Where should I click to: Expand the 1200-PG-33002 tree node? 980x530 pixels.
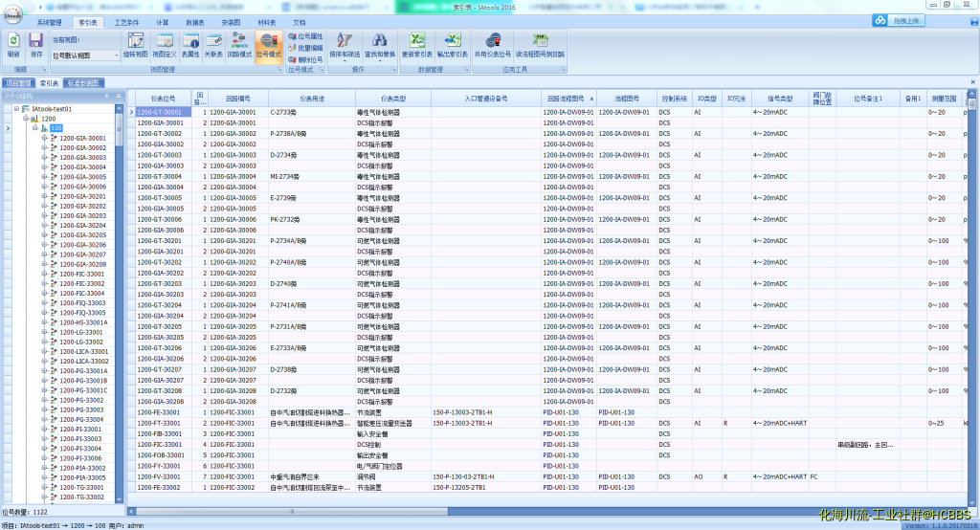click(x=44, y=400)
